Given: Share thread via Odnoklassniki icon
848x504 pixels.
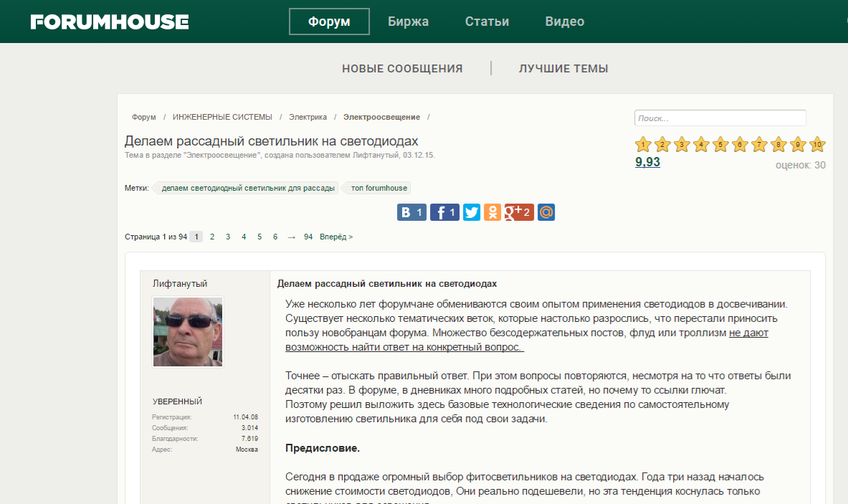Looking at the screenshot, I should pos(492,212).
